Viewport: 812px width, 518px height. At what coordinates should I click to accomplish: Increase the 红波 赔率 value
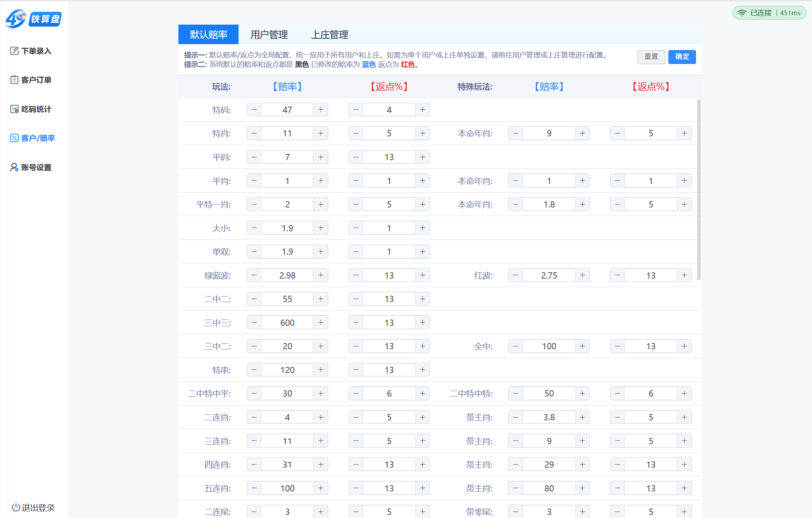tap(582, 275)
